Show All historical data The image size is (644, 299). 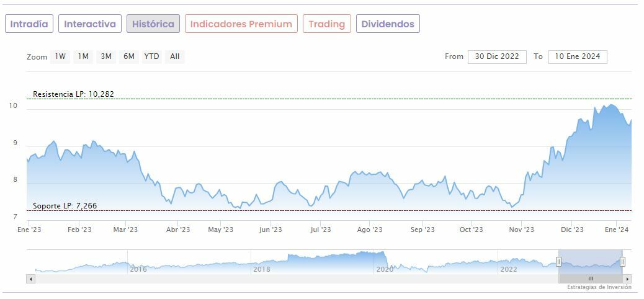pyautogui.click(x=175, y=56)
